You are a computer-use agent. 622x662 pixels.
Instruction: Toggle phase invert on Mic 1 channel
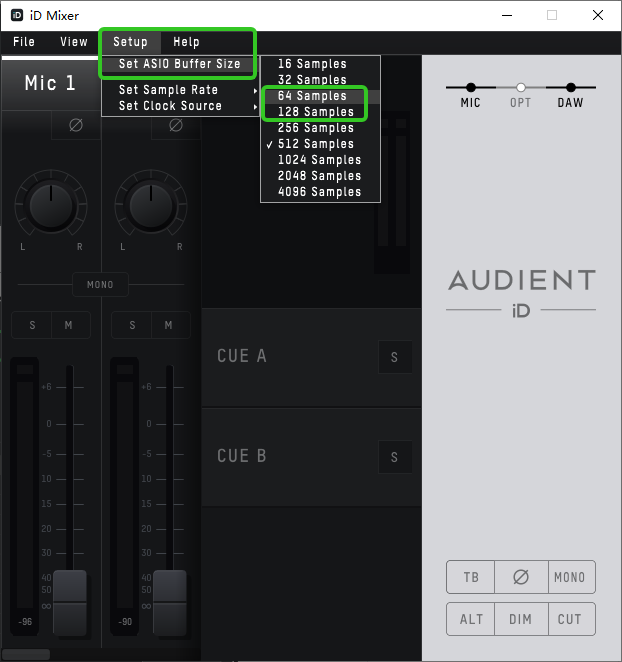click(76, 125)
